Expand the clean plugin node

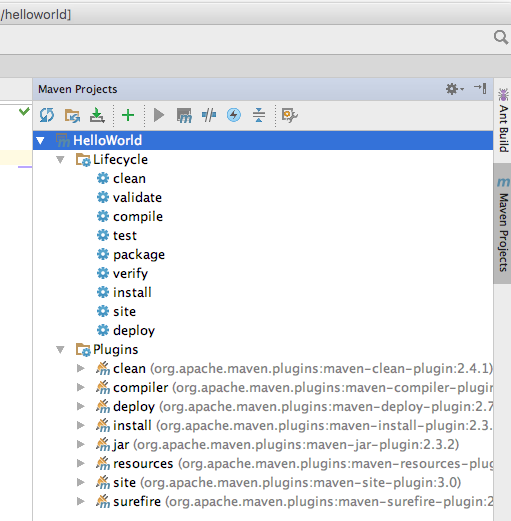click(x=80, y=369)
